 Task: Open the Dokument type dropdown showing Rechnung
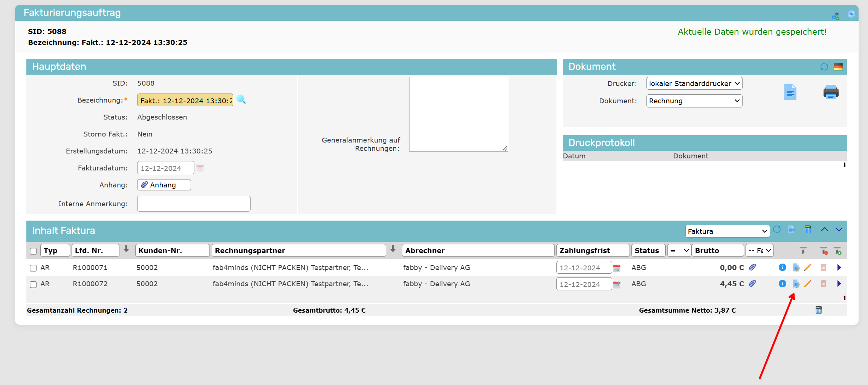694,101
